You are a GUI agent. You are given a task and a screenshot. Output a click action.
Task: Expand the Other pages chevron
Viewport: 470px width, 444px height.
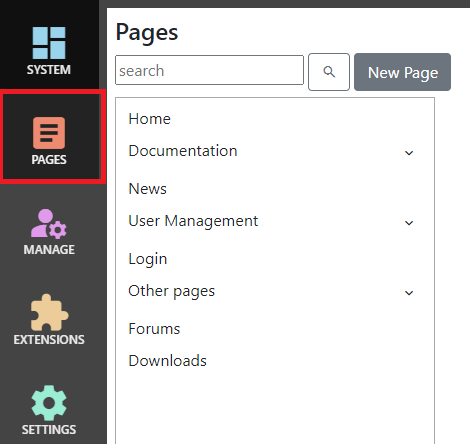pos(409,293)
